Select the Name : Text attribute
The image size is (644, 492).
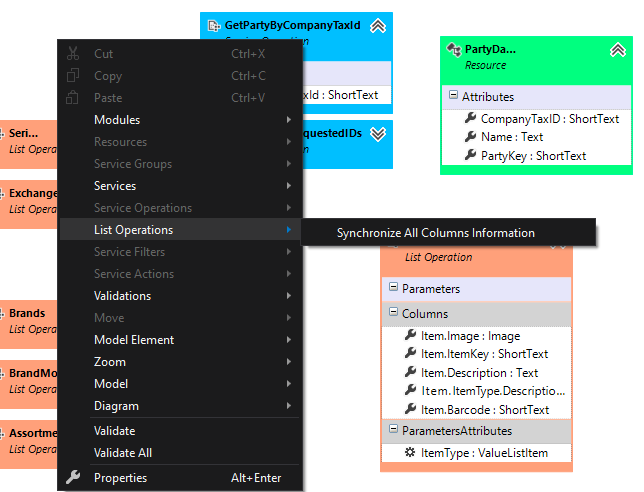512,137
